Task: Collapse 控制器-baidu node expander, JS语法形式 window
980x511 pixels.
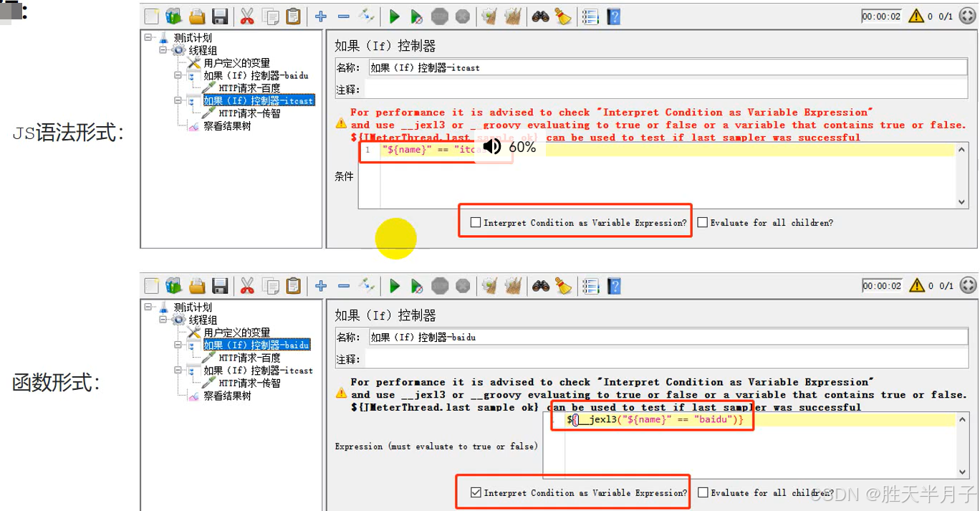Action: (x=178, y=75)
